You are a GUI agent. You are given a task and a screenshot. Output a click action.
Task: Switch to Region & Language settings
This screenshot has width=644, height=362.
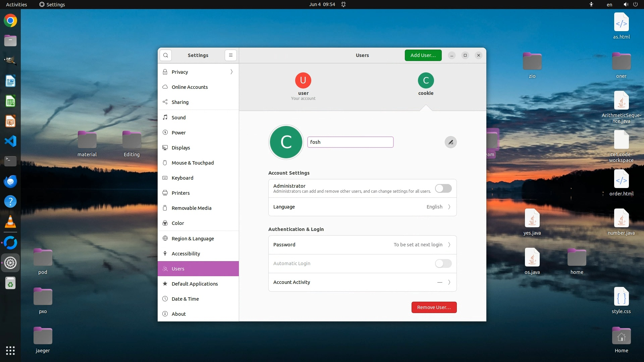(x=193, y=239)
